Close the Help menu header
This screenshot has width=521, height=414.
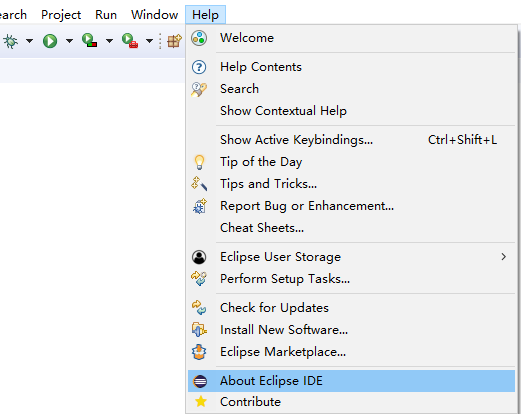[x=205, y=15]
